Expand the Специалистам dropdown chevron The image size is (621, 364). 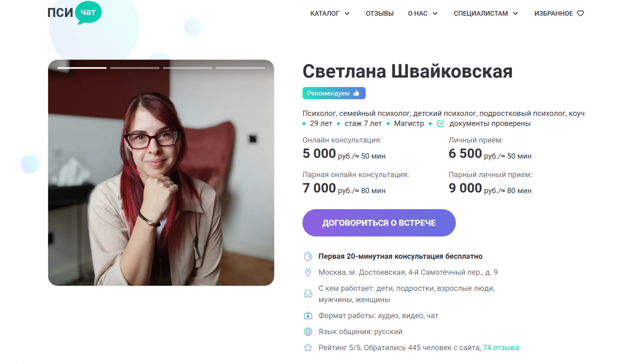(515, 14)
